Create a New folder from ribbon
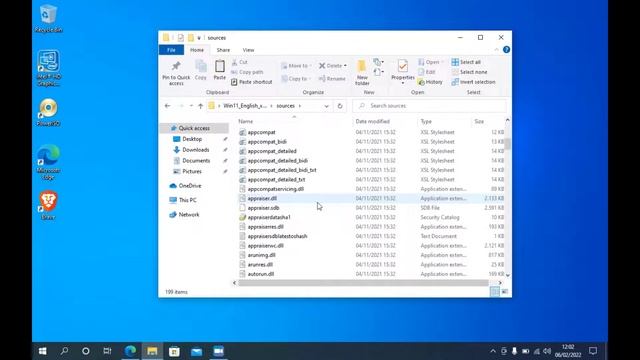The height and width of the screenshot is (360, 640). pos(362,73)
